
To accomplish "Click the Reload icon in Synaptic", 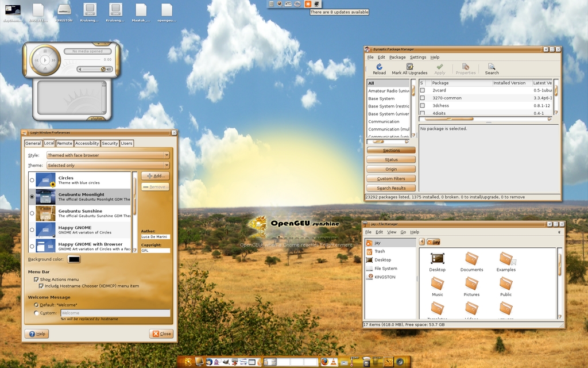I will (379, 67).
